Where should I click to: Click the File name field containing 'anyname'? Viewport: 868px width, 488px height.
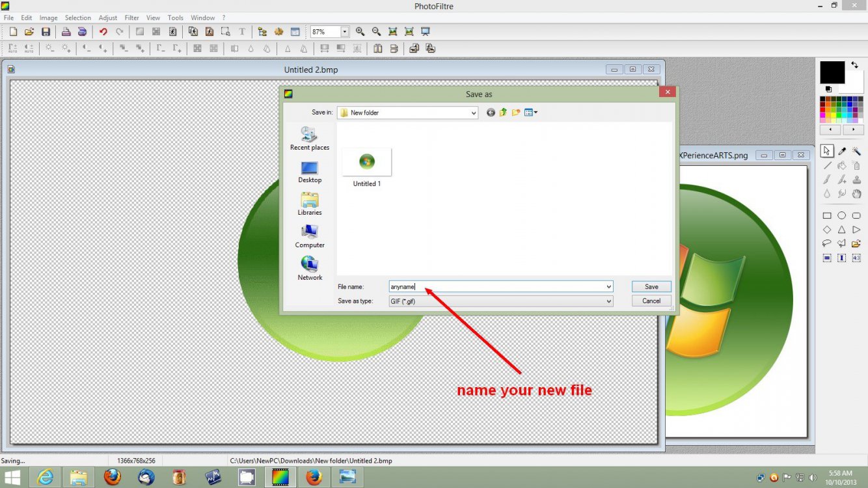click(x=500, y=286)
